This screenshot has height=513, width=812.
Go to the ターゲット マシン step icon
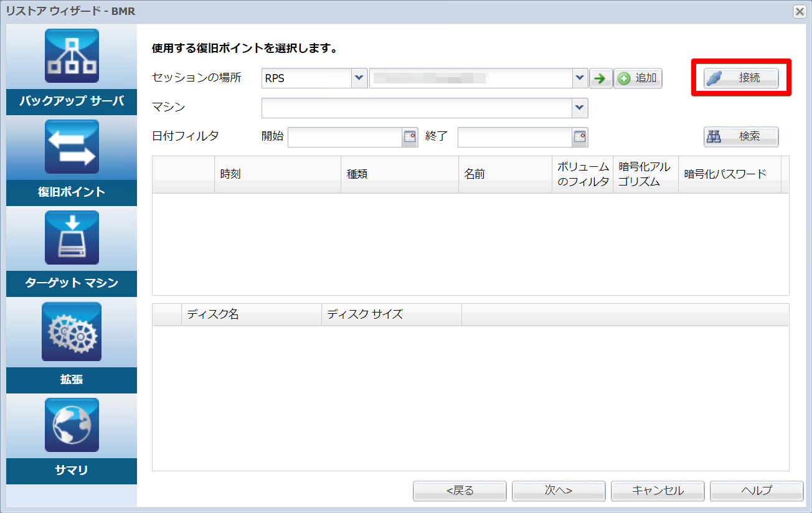[x=72, y=238]
